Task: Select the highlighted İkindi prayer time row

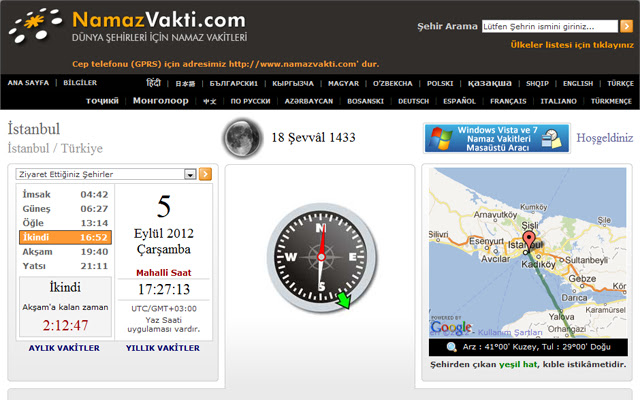Action: click(65, 238)
